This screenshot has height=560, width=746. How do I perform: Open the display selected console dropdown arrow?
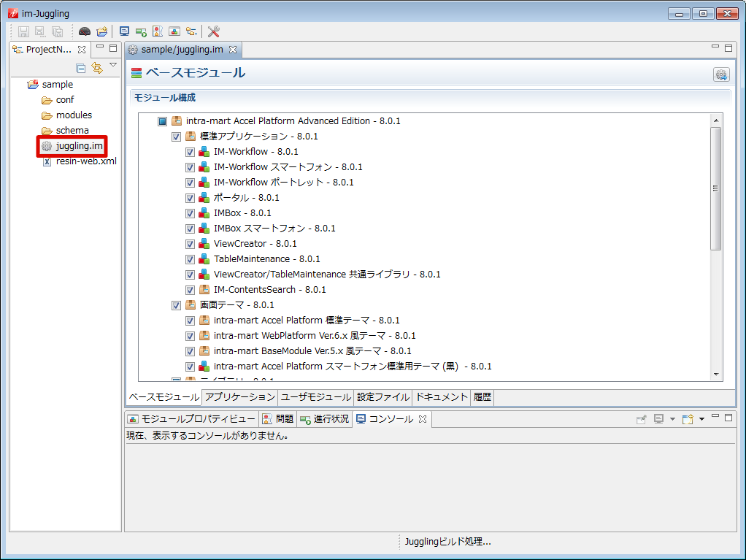(672, 419)
